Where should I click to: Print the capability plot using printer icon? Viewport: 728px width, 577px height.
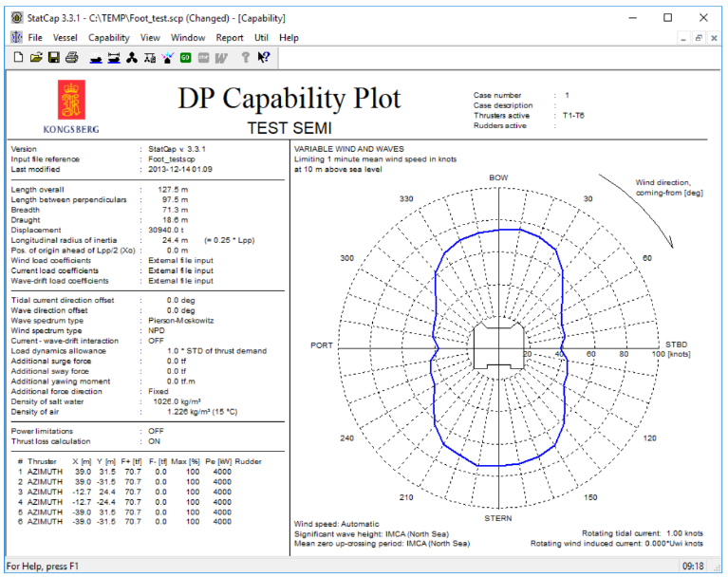pos(71,58)
